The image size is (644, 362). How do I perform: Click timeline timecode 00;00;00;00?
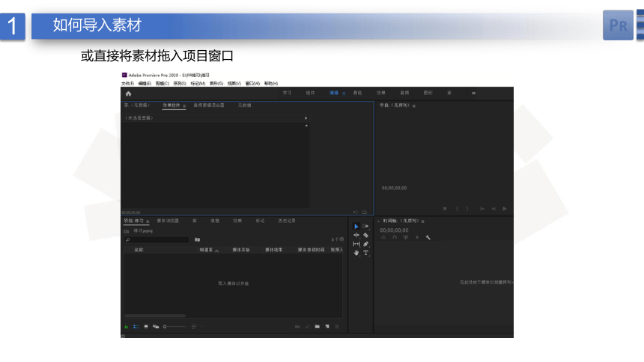tap(394, 230)
